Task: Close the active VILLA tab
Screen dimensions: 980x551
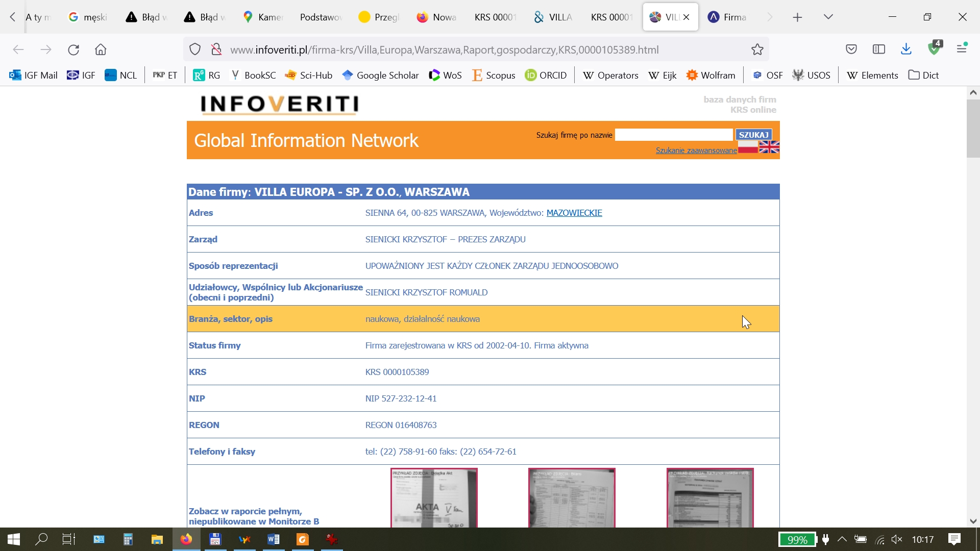Action: point(687,17)
